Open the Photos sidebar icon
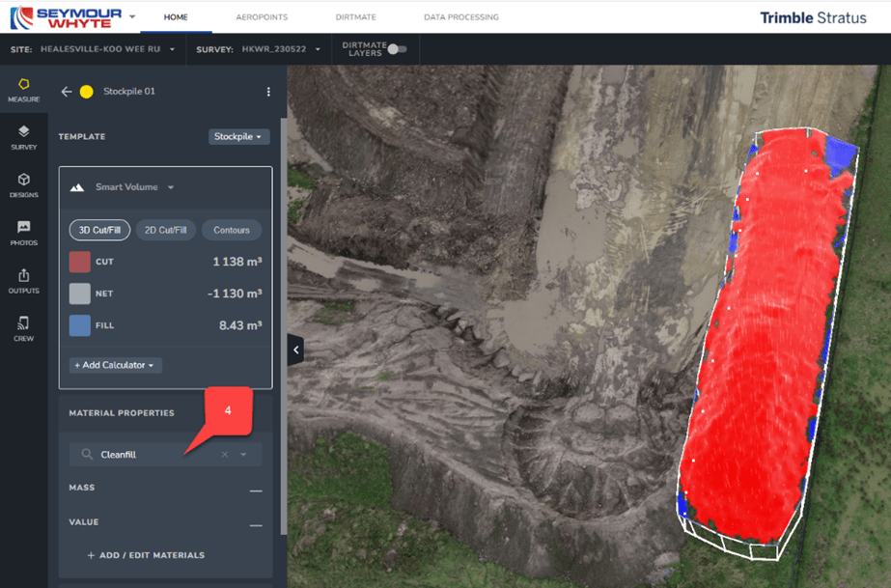Viewport: 891px width, 588px height. click(23, 233)
